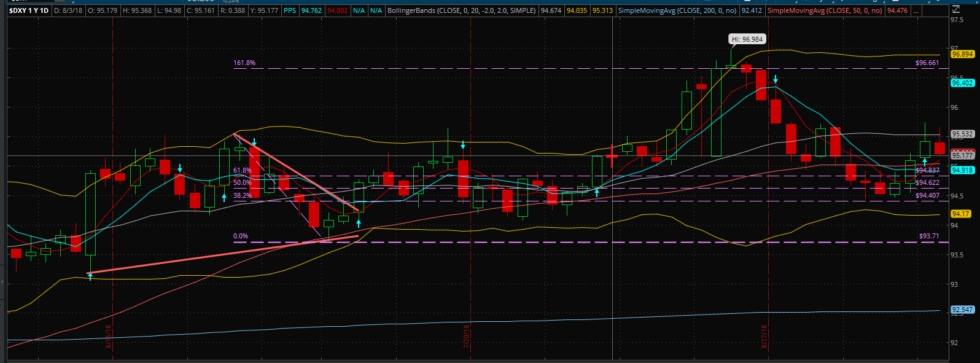Screen dimensions: 980x363
Task: Select the rising red trendline drawing
Action: pos(224,254)
